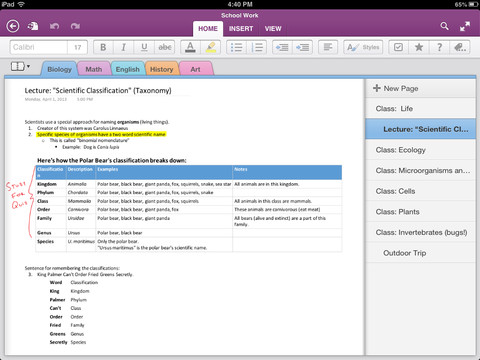Insert a to-do checkbox tag
Viewport: 480px width, 360px height.
coord(398,47)
